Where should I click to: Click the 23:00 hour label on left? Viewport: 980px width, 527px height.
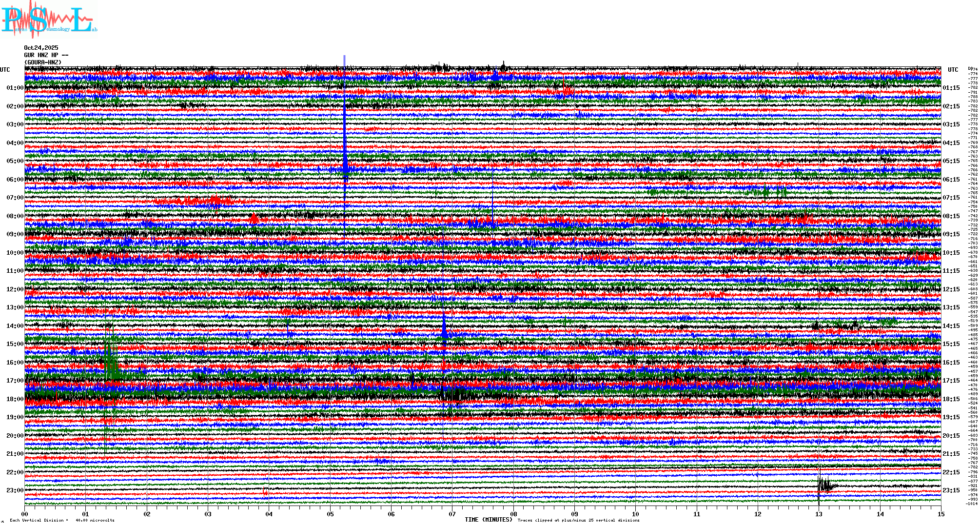tap(15, 490)
